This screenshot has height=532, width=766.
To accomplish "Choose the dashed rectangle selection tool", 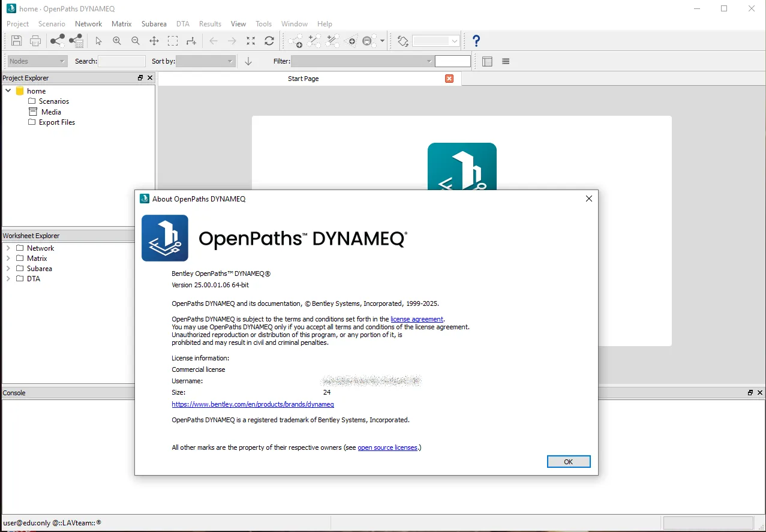I will 173,41.
